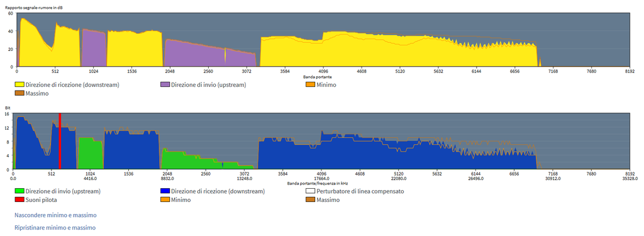Click the yellow downstream legend swatch
644x236 pixels.
point(19,85)
